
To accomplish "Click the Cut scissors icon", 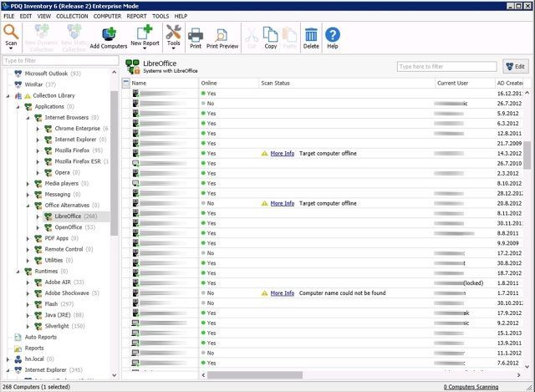I will [x=252, y=34].
